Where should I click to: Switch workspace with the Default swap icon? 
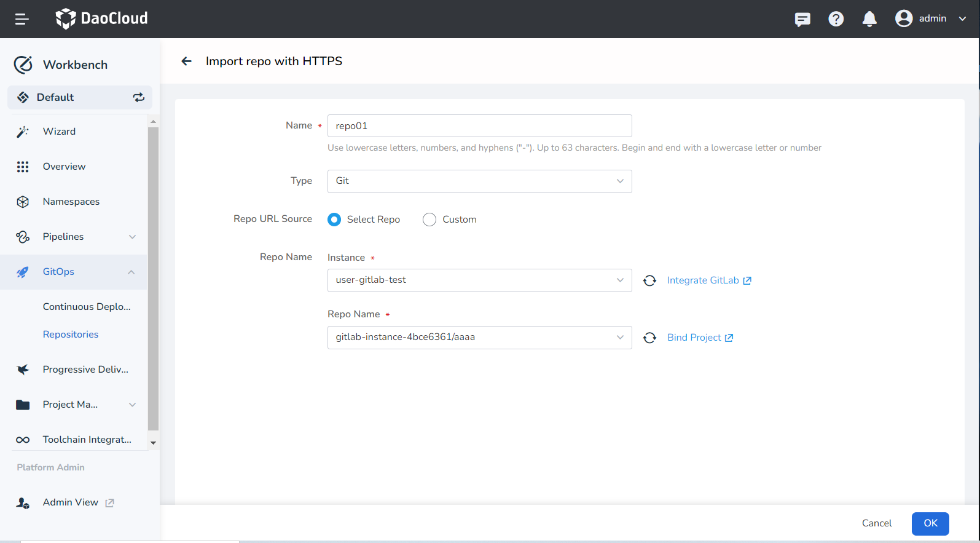click(x=139, y=97)
